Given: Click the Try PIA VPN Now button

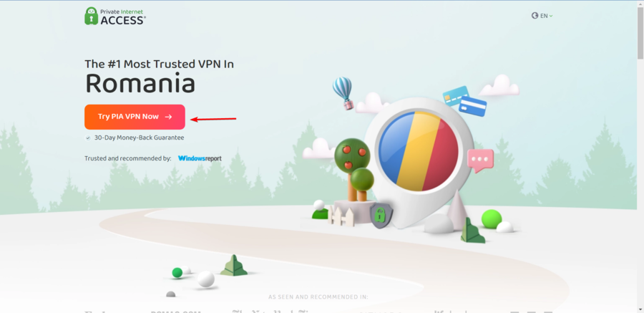Looking at the screenshot, I should click(x=135, y=117).
